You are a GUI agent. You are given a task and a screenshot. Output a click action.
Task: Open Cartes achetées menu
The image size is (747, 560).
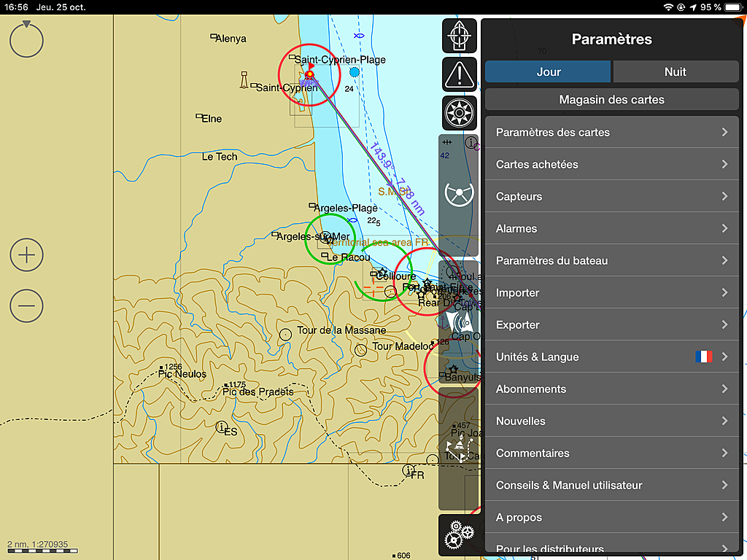(612, 164)
